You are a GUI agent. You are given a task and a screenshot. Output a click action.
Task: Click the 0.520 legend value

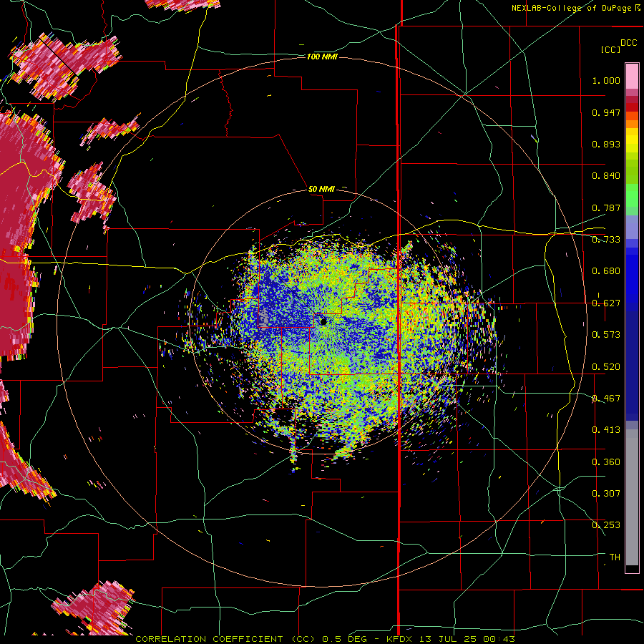click(x=606, y=367)
